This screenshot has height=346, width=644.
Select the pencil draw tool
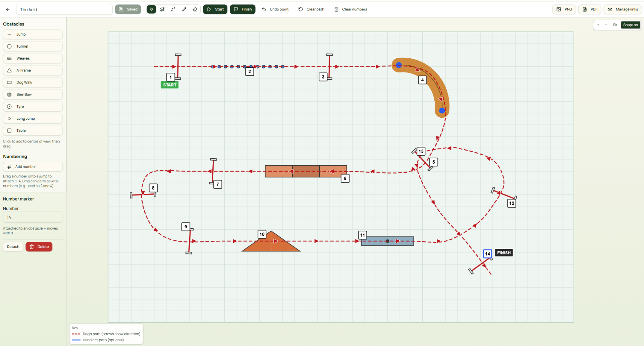pos(184,9)
